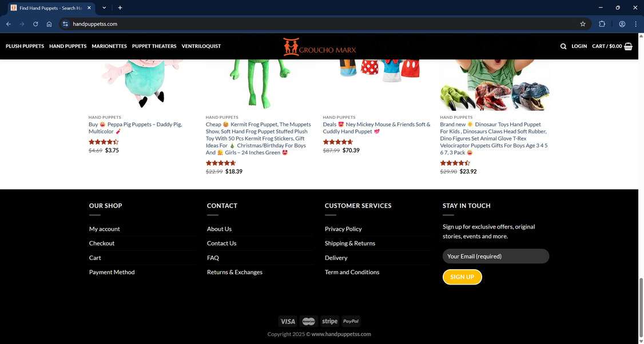Click the PayPal payment icon
Screen dimensions: 644x344
351,321
